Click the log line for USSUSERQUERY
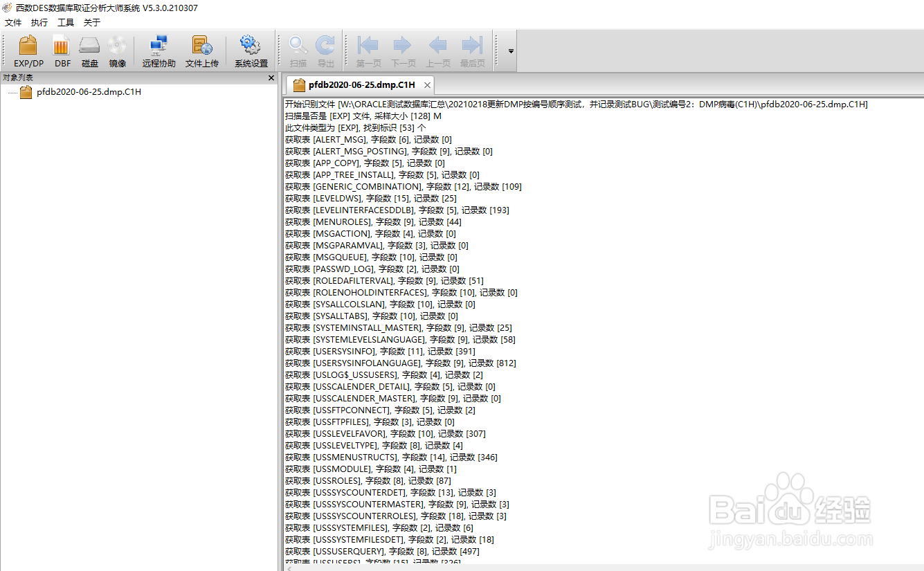This screenshot has height=571, width=924. coord(383,552)
